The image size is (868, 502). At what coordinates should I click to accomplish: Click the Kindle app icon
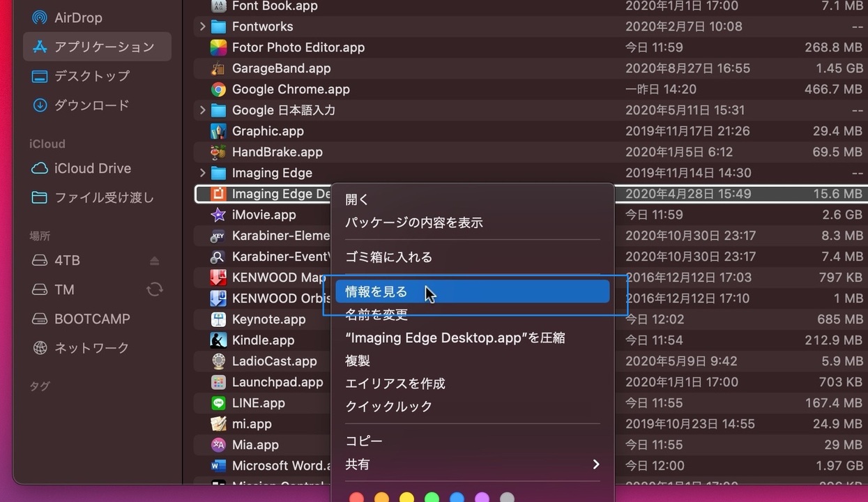coord(219,340)
